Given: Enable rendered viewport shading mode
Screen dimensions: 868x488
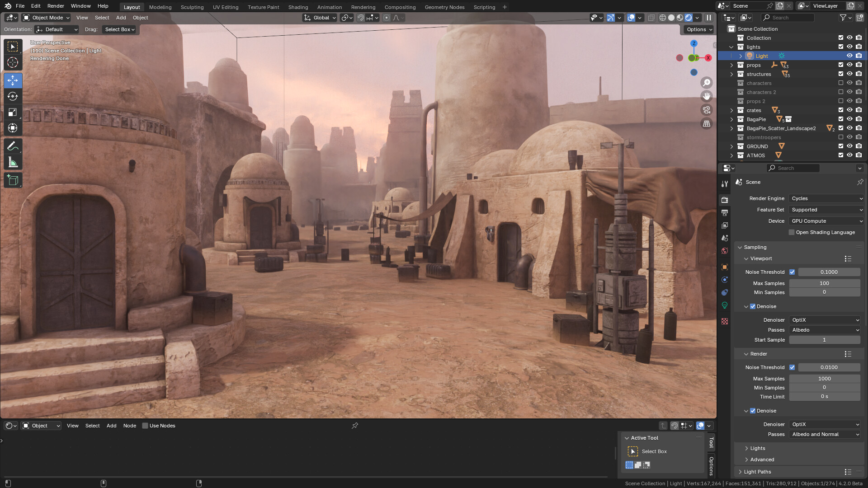Looking at the screenshot, I should [x=688, y=17].
